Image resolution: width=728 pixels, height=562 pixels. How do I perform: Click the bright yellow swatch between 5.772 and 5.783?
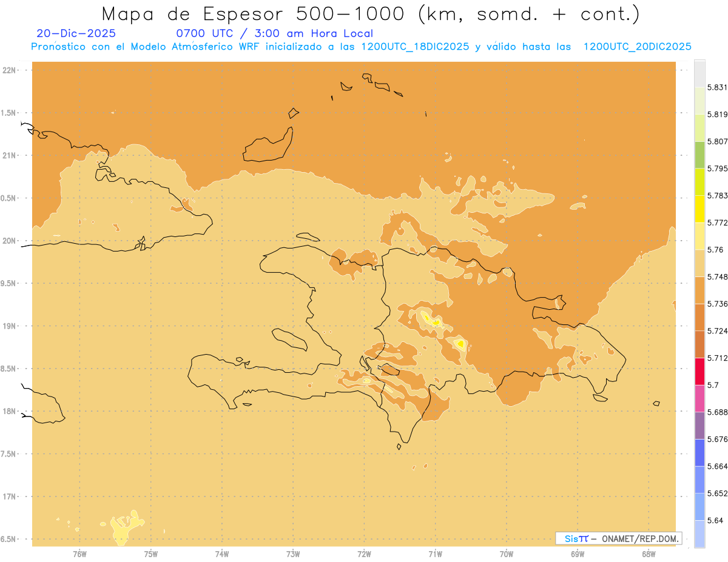(x=699, y=209)
